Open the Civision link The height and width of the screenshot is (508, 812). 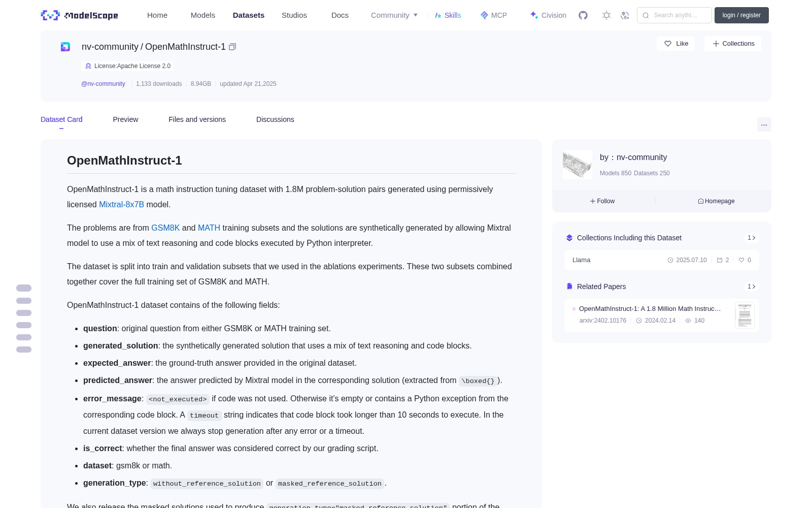548,15
